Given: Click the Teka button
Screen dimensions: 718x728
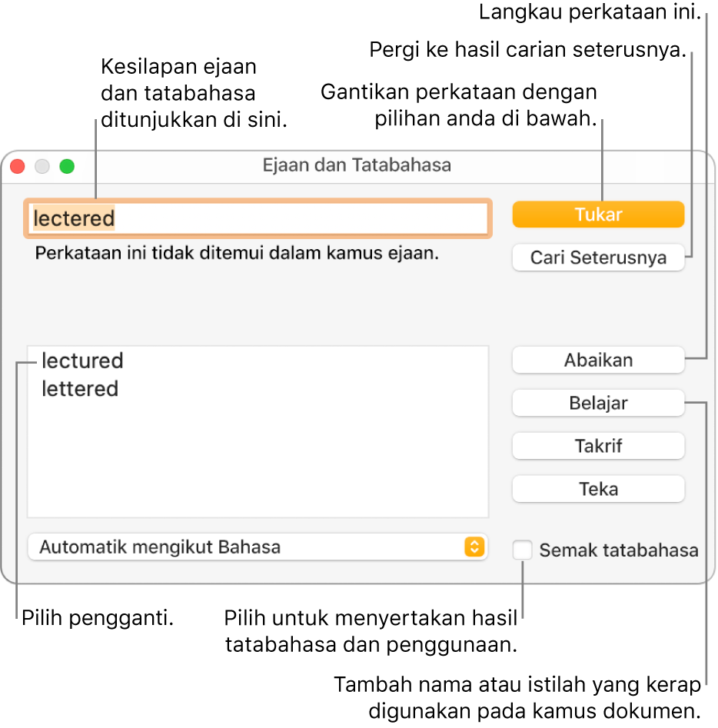Looking at the screenshot, I should point(598,490).
